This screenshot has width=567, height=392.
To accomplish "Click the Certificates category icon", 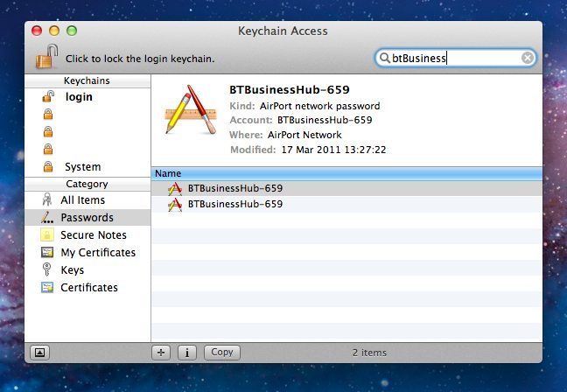I will click(47, 287).
